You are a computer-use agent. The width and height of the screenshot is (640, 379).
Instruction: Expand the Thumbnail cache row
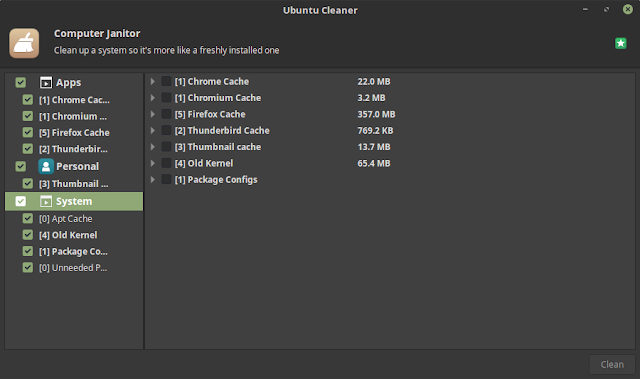(153, 147)
